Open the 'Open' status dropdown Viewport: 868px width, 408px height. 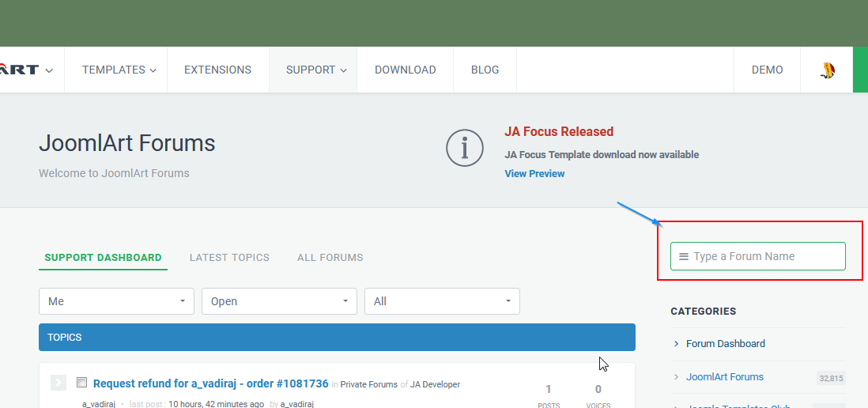point(279,301)
